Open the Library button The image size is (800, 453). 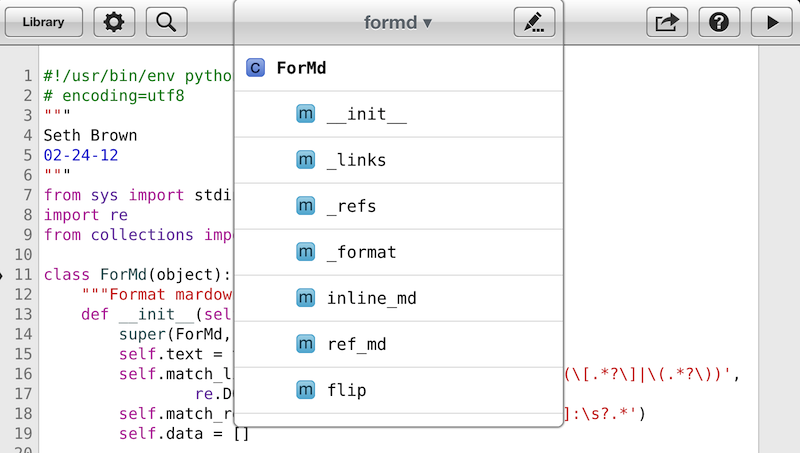coord(43,22)
